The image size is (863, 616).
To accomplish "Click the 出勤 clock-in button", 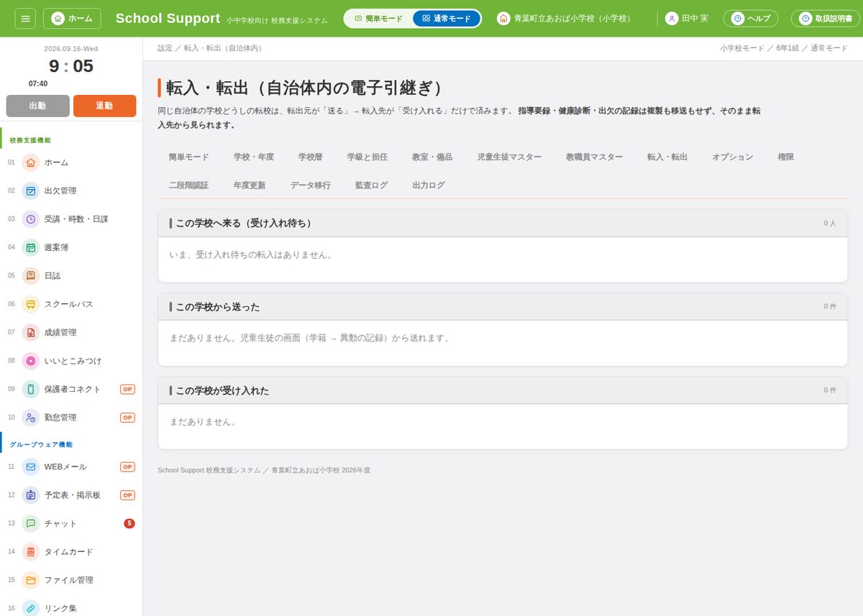I will pos(38,106).
